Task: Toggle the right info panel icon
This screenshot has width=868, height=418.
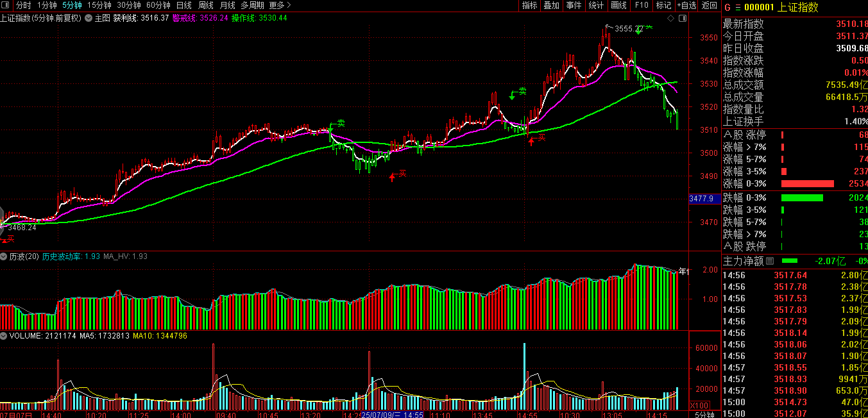Action: [x=681, y=19]
